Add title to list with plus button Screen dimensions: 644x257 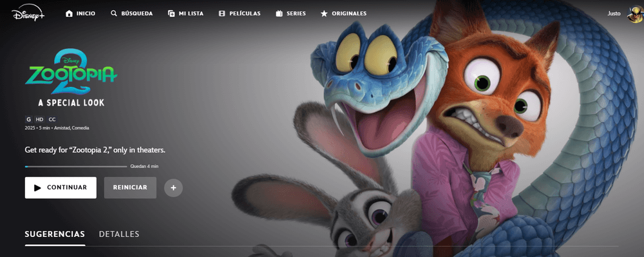(x=173, y=187)
